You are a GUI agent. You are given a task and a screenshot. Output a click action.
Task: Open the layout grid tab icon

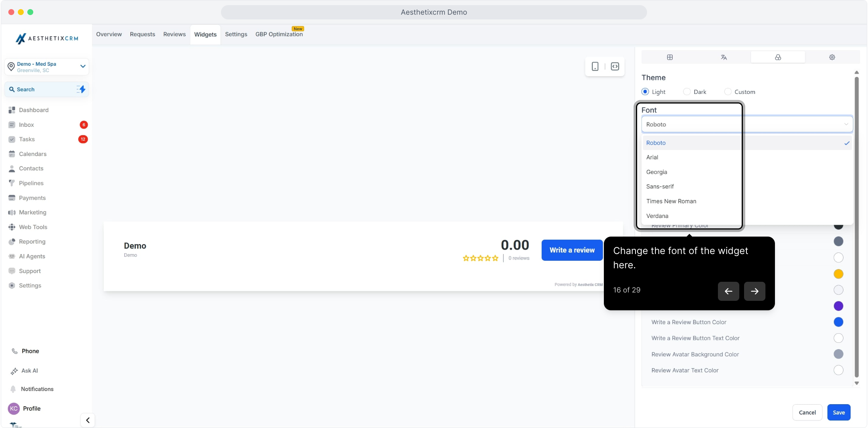click(670, 57)
